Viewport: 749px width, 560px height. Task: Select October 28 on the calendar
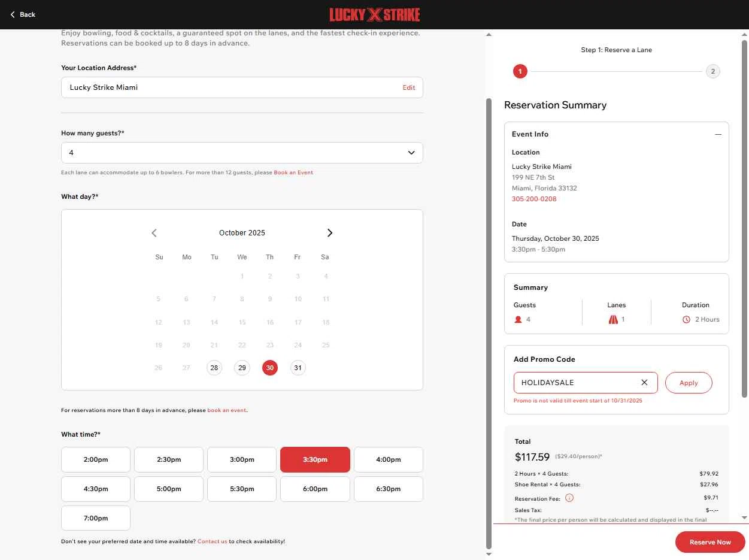[x=214, y=368]
